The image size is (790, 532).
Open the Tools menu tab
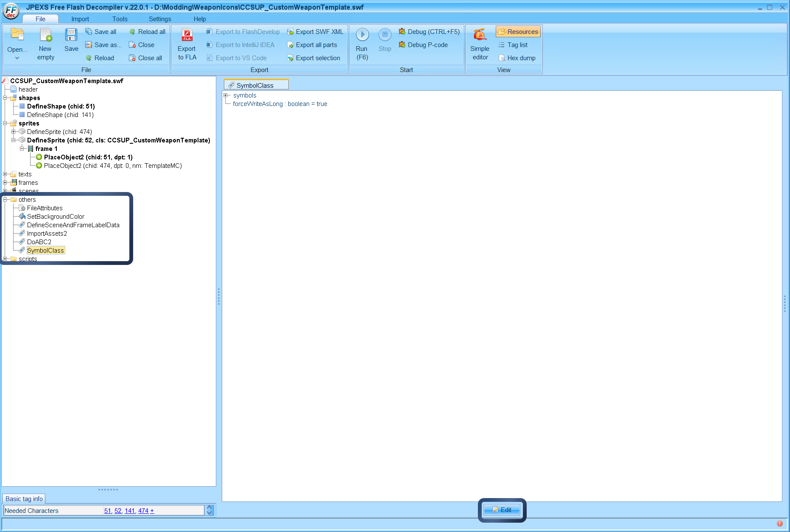[120, 19]
